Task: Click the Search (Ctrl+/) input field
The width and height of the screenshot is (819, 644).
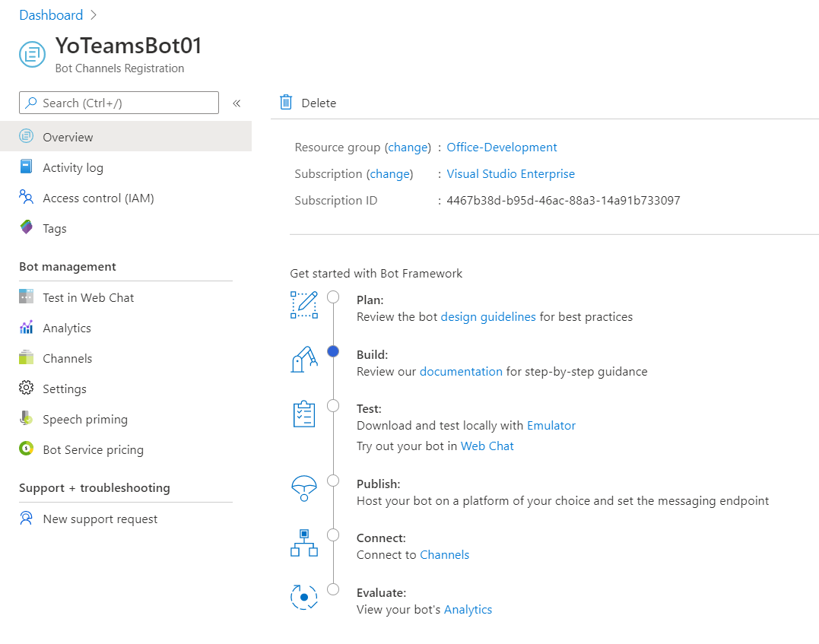Action: tap(119, 103)
